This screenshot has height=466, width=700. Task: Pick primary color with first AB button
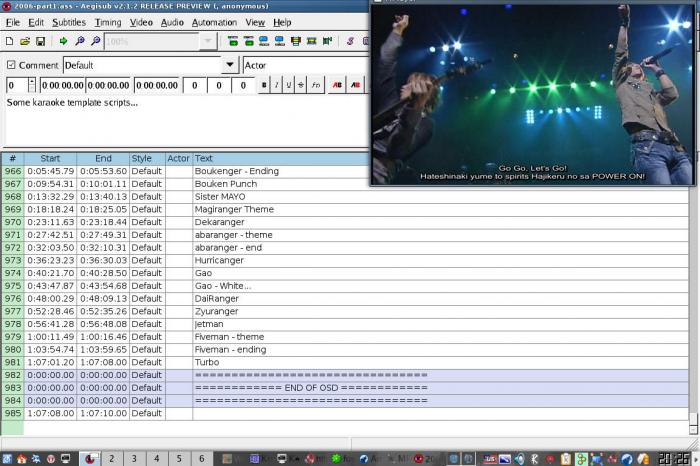[x=337, y=85]
